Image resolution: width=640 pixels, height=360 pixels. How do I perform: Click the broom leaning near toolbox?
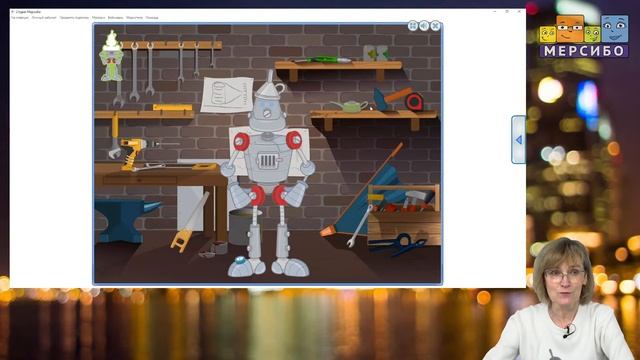(x=363, y=190)
